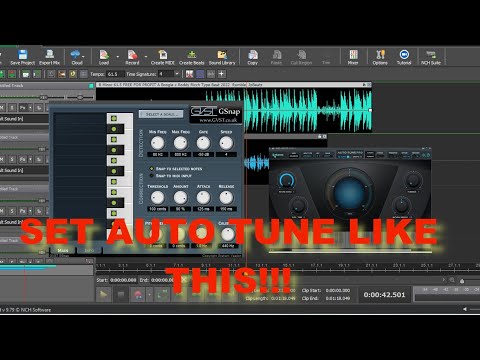Image resolution: width=480 pixels, height=360 pixels.
Task: Click the top track pan slider handle
Action: tap(80, 97)
